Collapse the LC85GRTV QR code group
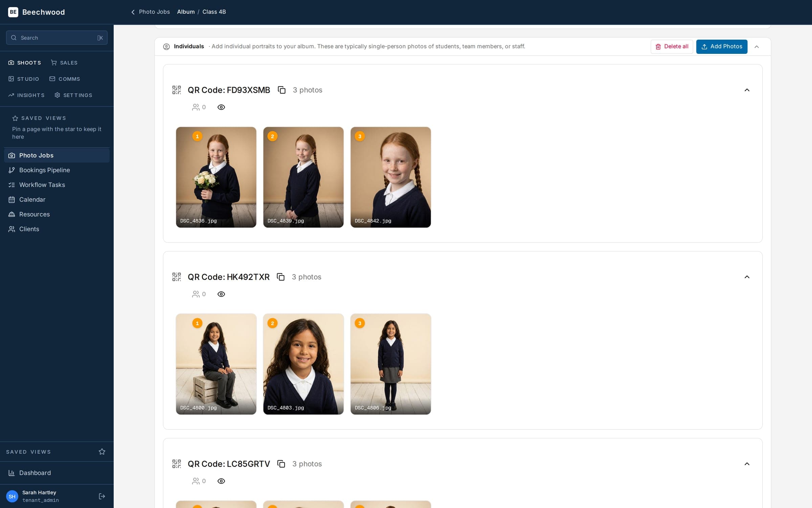The width and height of the screenshot is (812, 508). (x=747, y=464)
